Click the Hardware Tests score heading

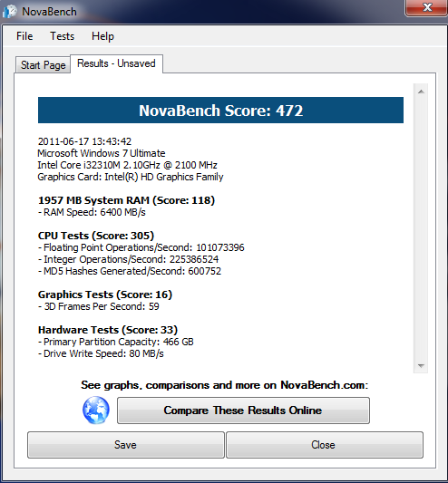pyautogui.click(x=108, y=330)
